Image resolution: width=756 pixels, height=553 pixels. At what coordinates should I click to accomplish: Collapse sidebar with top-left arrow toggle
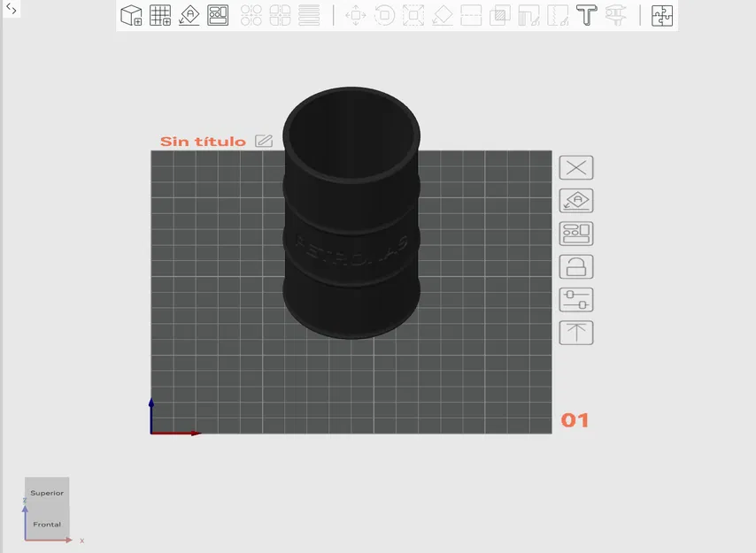[x=12, y=9]
